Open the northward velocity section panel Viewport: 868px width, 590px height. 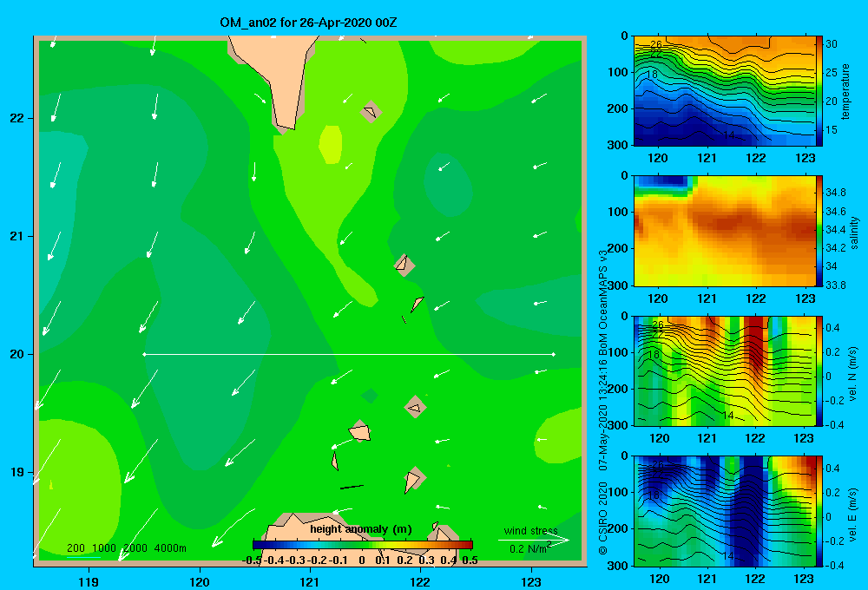coord(725,370)
